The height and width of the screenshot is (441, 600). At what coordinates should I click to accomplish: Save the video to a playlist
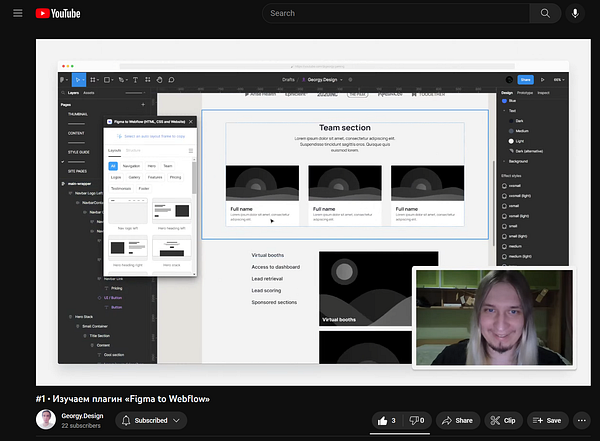coord(547,421)
